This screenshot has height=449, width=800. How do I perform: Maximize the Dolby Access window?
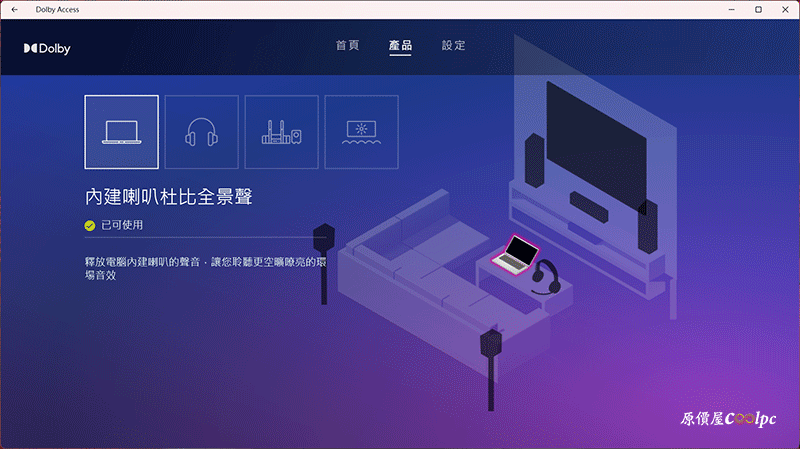(x=759, y=10)
